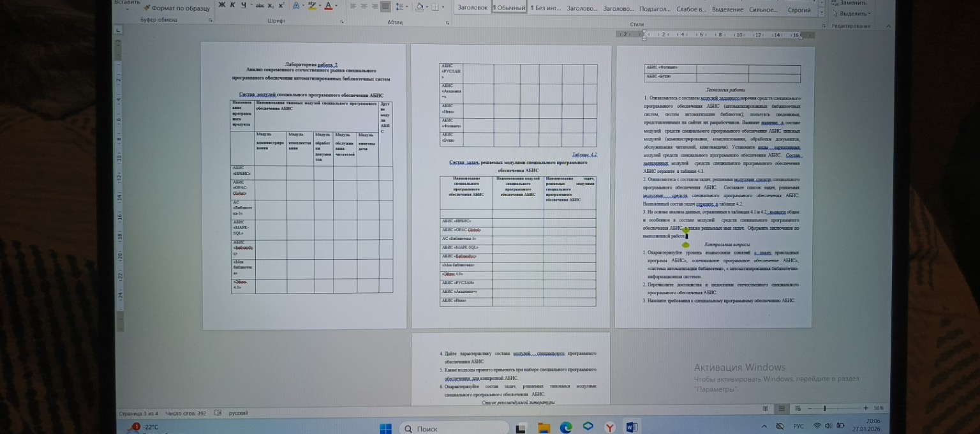Center-align the paragraph text
The image size is (980, 434).
point(364,6)
